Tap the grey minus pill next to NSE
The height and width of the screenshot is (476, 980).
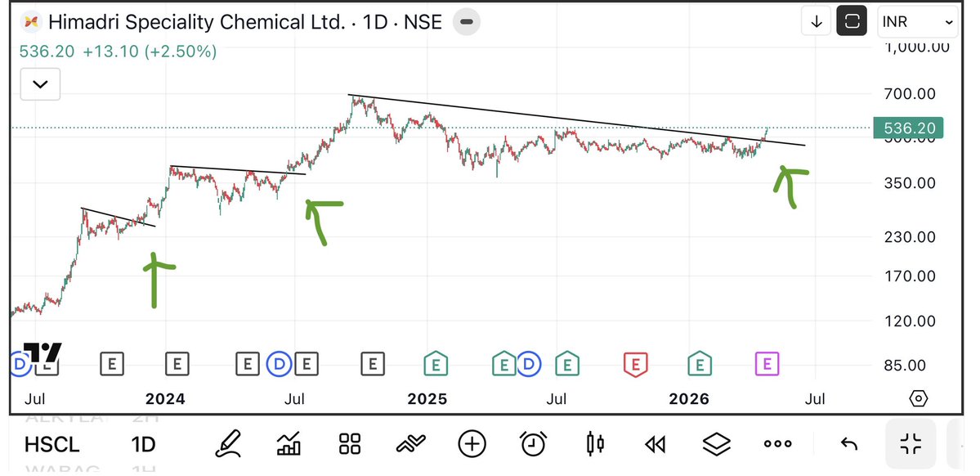click(467, 23)
